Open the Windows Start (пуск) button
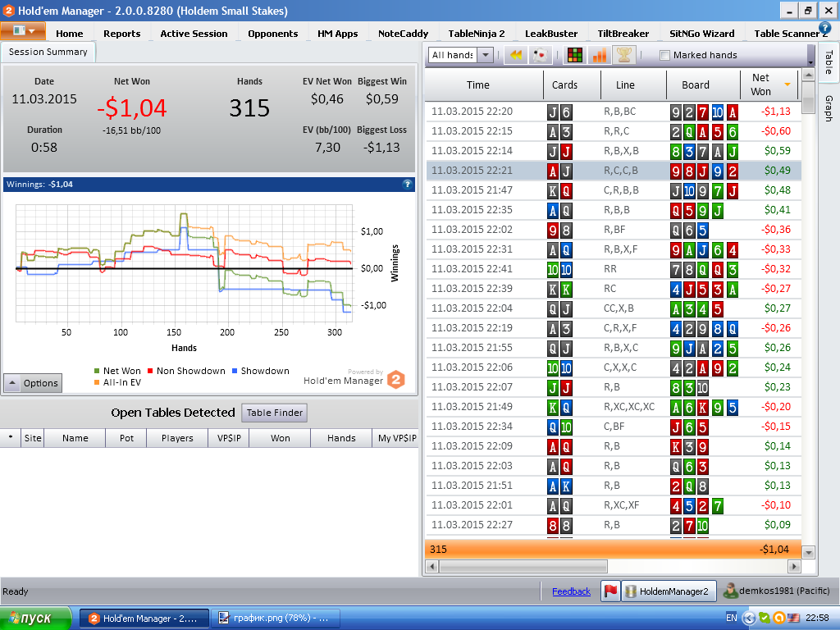Image resolution: width=840 pixels, height=630 pixels. [x=36, y=619]
